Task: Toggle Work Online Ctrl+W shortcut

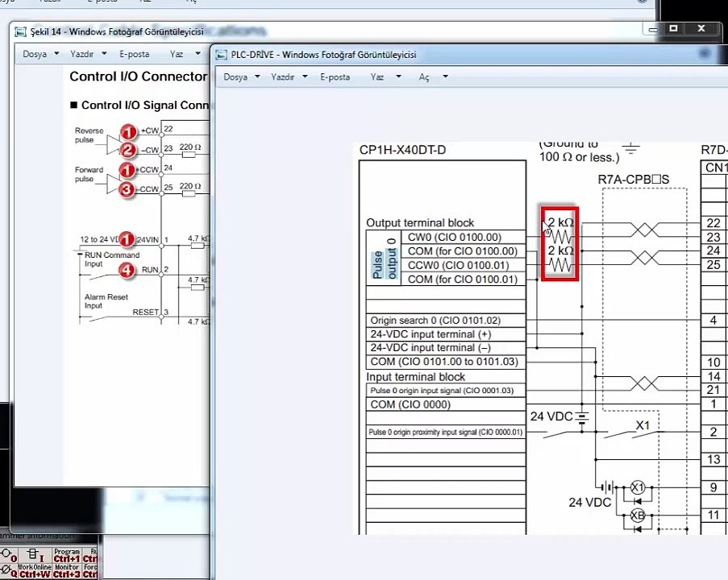Action: tap(35, 570)
